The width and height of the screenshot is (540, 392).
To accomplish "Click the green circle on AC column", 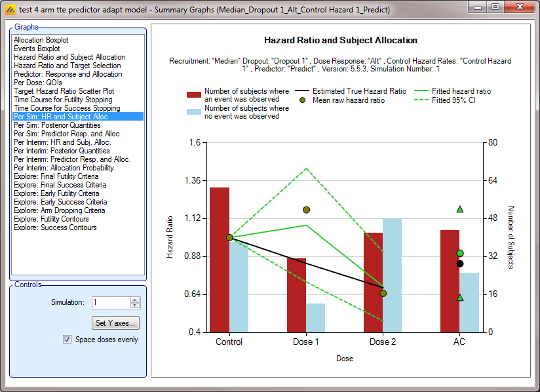I will [x=460, y=253].
